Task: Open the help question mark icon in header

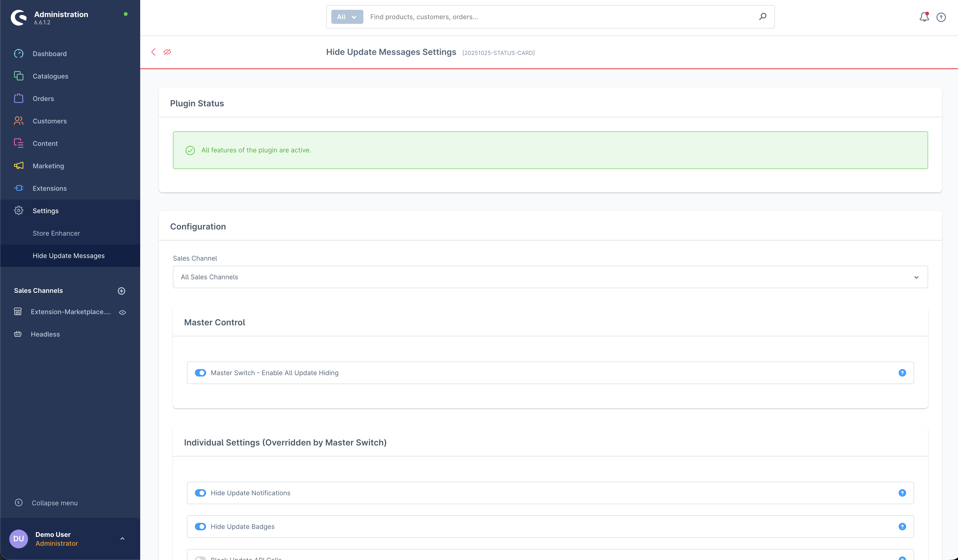Action: [941, 17]
